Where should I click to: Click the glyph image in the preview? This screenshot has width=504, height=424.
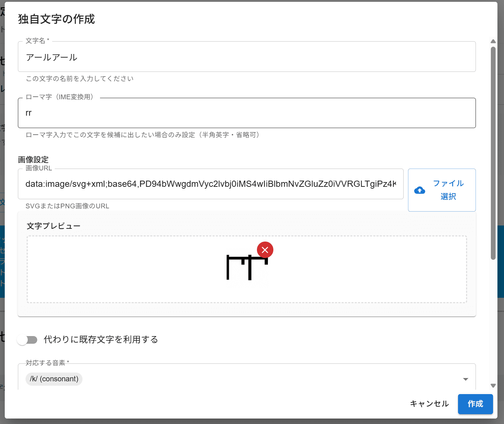247,268
